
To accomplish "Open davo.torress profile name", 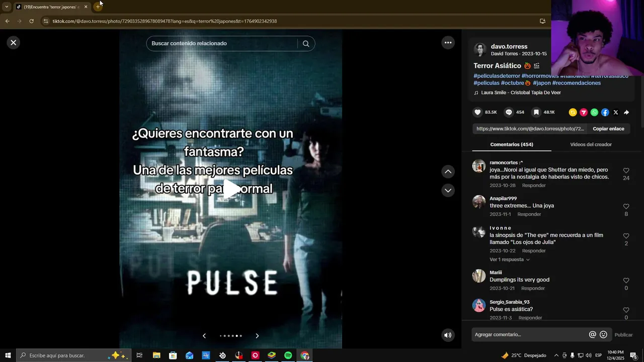I will click(509, 46).
